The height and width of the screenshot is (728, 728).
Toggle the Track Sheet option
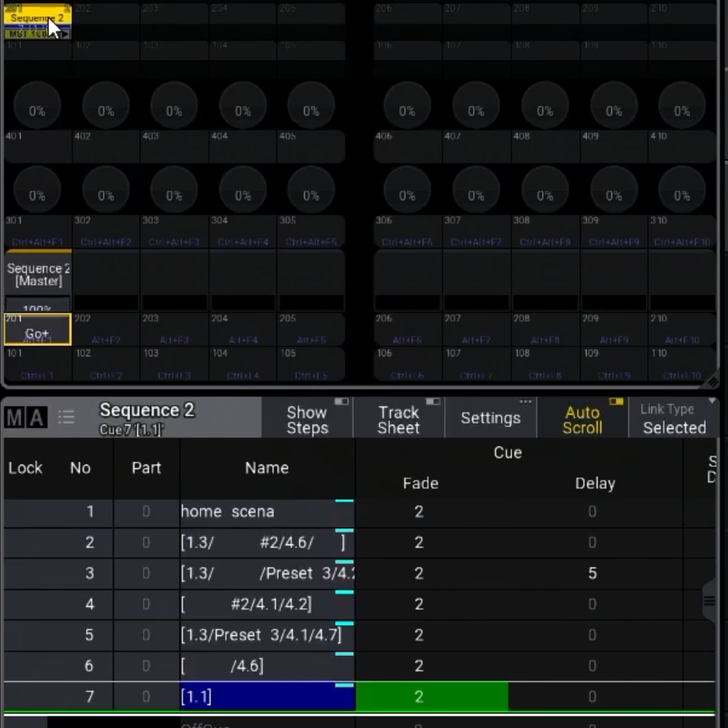[399, 419]
